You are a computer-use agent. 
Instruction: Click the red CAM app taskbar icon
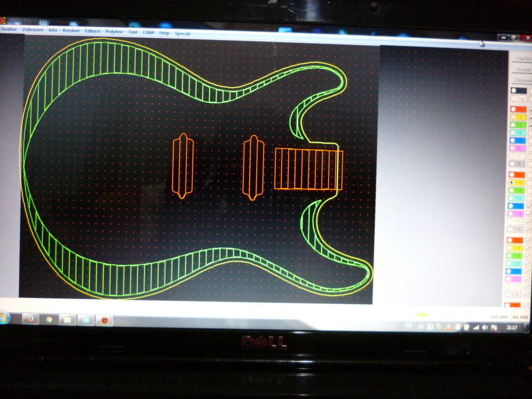[104, 320]
